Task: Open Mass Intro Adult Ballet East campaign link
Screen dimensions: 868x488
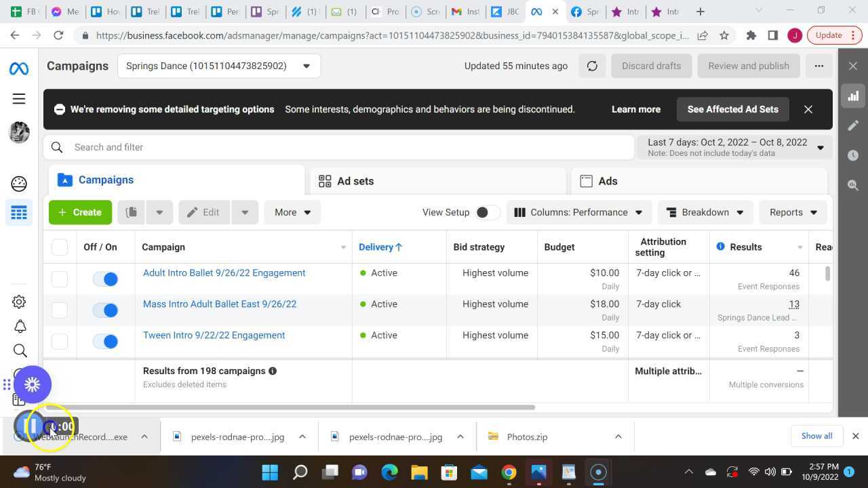Action: coord(219,304)
